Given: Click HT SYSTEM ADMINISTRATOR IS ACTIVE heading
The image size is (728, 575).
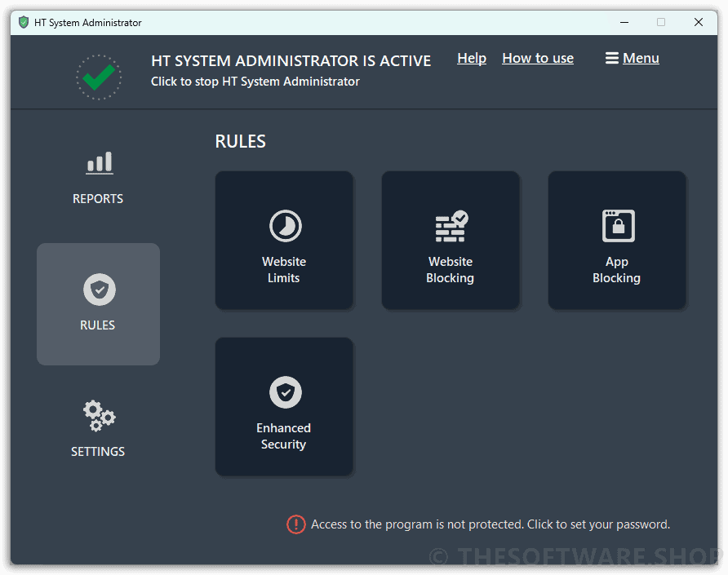Looking at the screenshot, I should 291,61.
